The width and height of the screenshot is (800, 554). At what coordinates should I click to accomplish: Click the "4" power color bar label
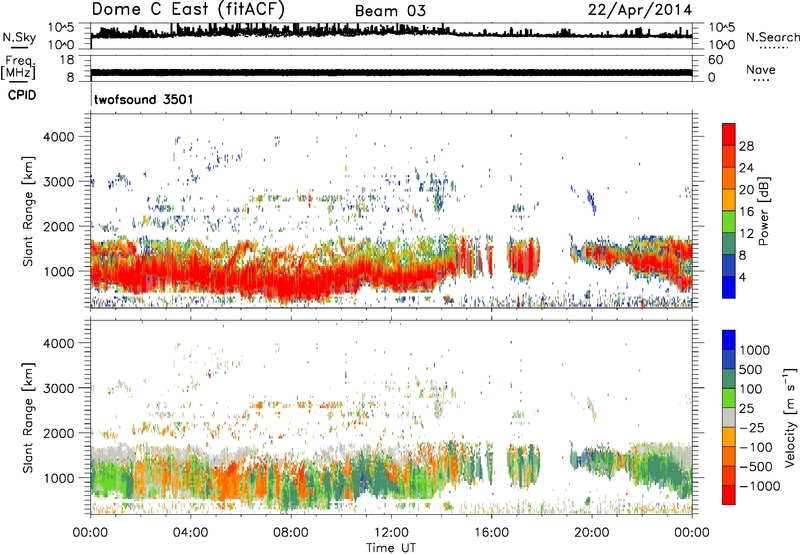click(x=742, y=277)
